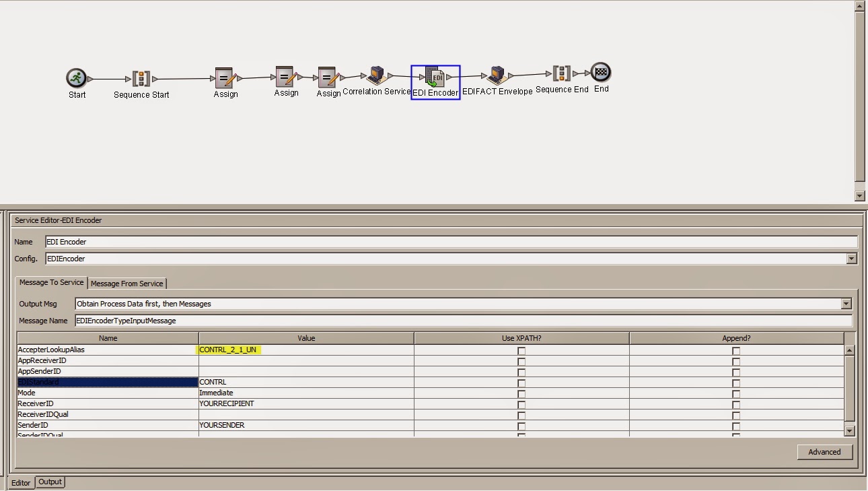
Task: Select the Start node icon
Action: click(x=76, y=77)
